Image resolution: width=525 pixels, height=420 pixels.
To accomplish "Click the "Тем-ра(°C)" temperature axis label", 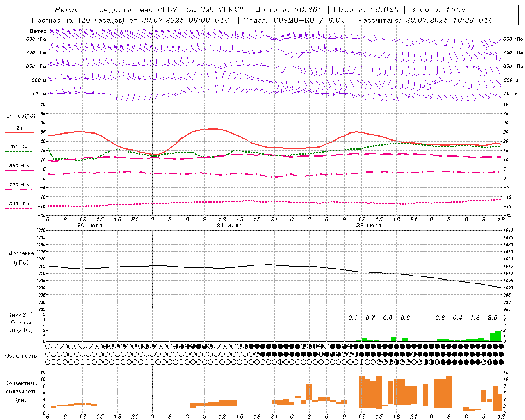I will (19, 116).
